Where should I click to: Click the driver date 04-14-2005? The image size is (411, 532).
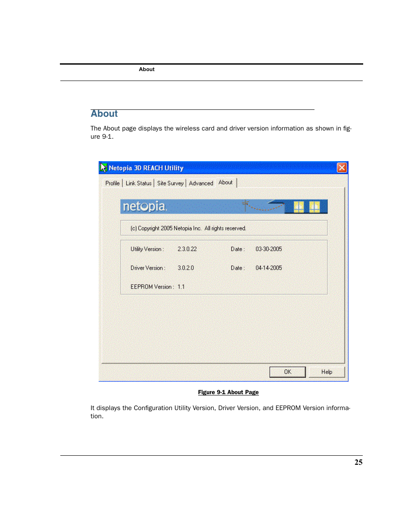click(269, 268)
